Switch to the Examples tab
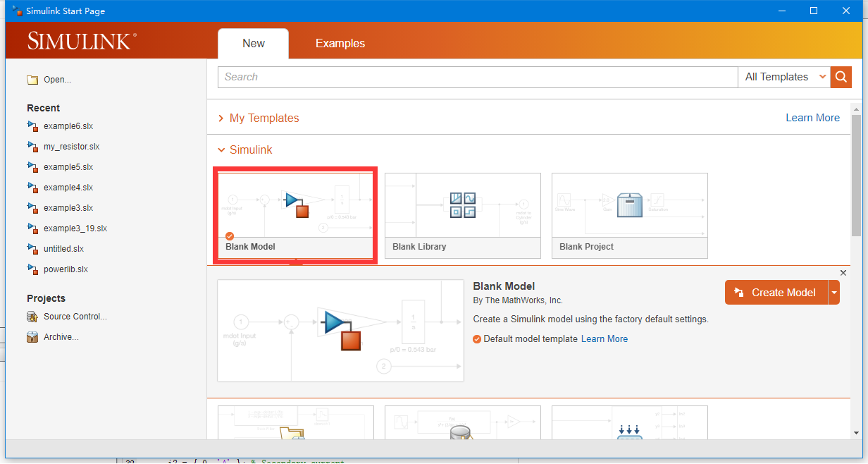Viewport: 868px width, 464px height. [340, 43]
